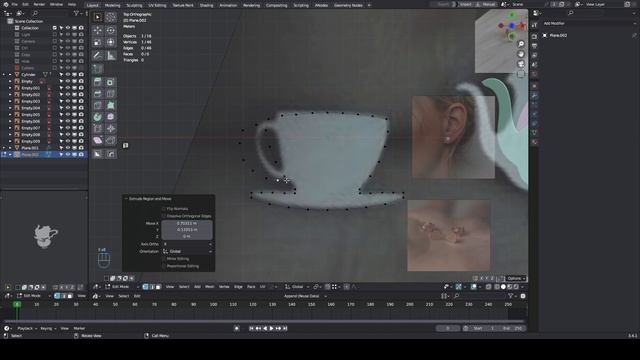Open the viewport Options dropdown
640x360 pixels.
pos(516,278)
